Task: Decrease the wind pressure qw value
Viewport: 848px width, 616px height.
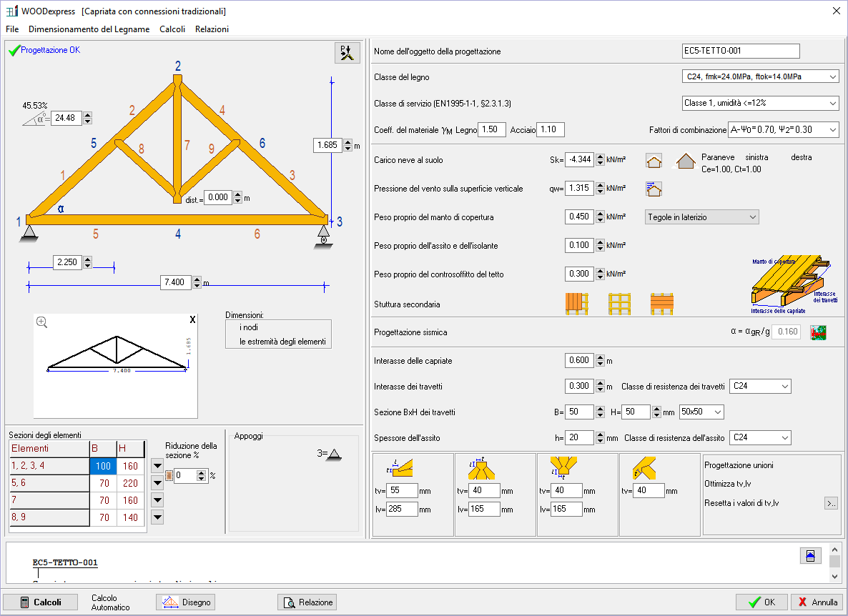Action: click(601, 192)
